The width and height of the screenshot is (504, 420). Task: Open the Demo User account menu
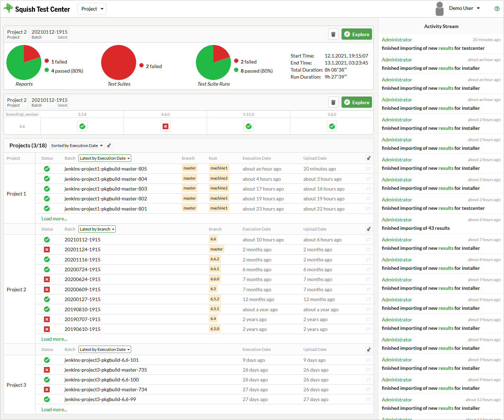tap(464, 8)
